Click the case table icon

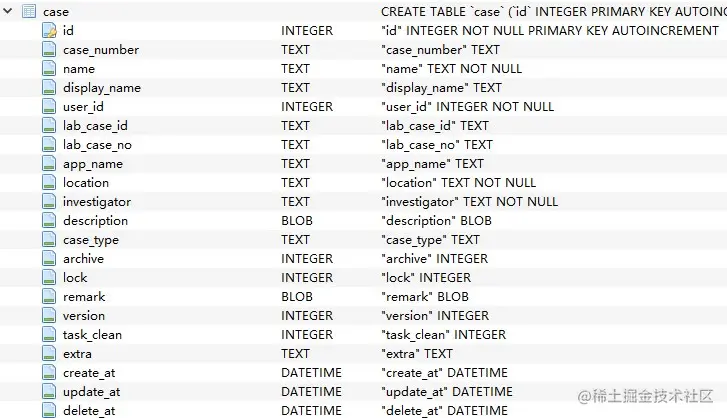click(x=28, y=11)
